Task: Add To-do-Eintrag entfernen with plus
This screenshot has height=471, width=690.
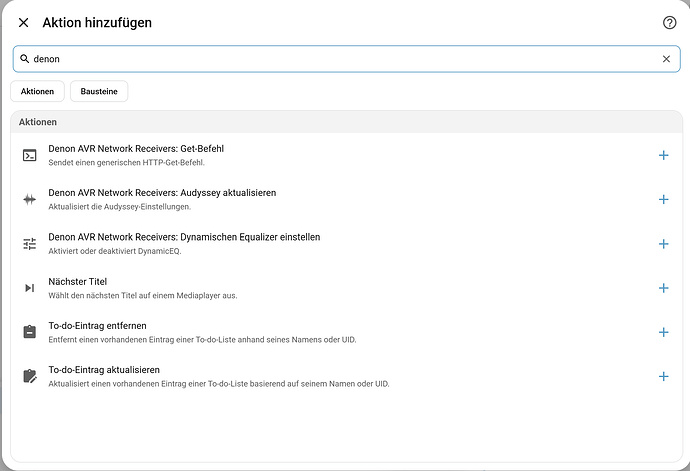Action: [664, 332]
